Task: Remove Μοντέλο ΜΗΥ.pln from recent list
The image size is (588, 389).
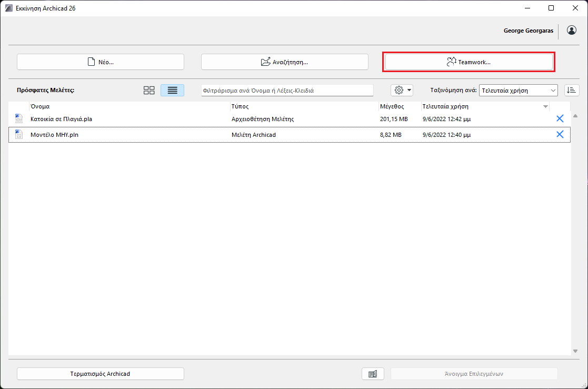Action: point(560,134)
